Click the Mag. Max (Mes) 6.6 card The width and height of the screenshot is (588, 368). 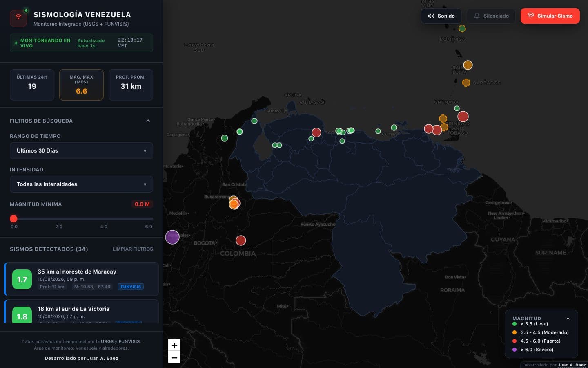81,85
